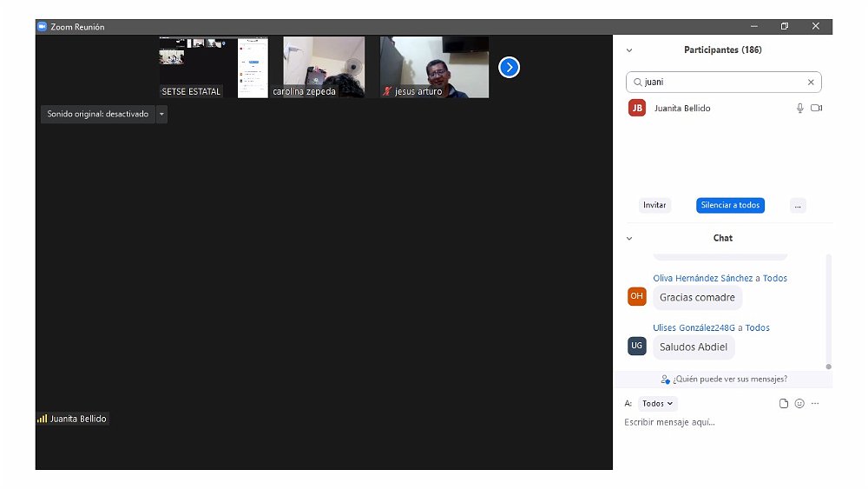Collapse the Chat panel chevron

click(x=629, y=238)
